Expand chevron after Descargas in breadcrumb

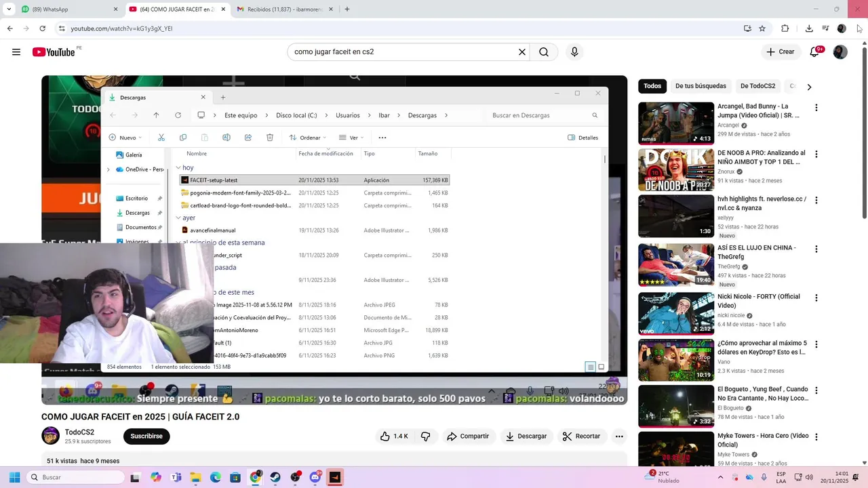pyautogui.click(x=446, y=115)
